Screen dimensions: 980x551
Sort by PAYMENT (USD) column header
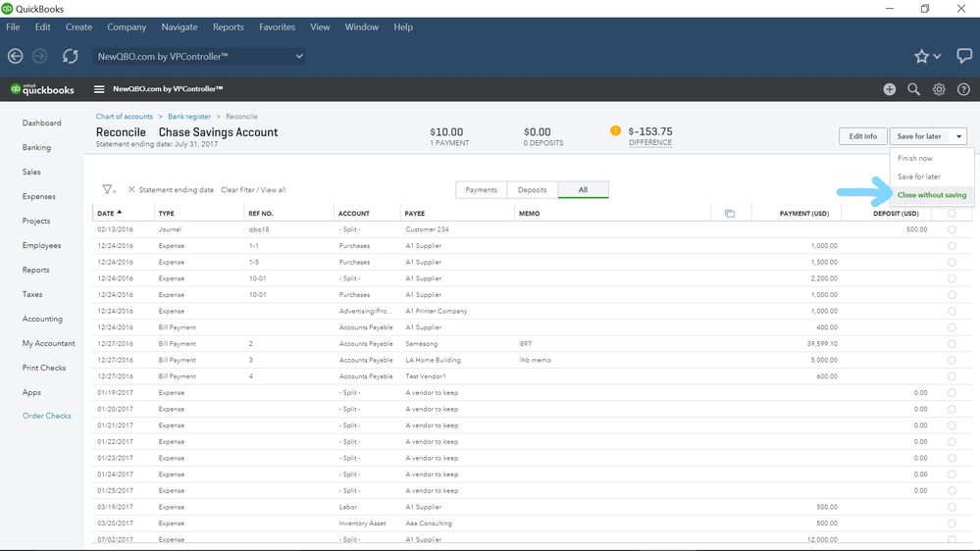pos(803,213)
